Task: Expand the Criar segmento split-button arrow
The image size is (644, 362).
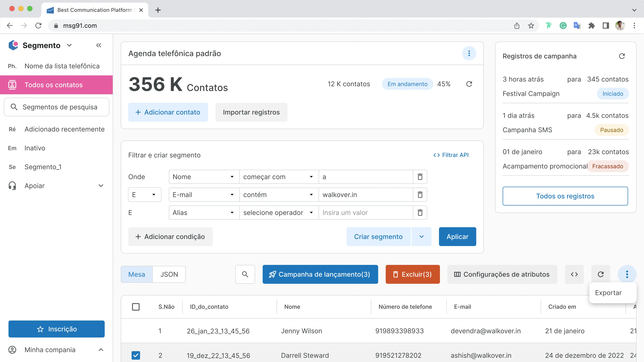Action: pos(421,236)
